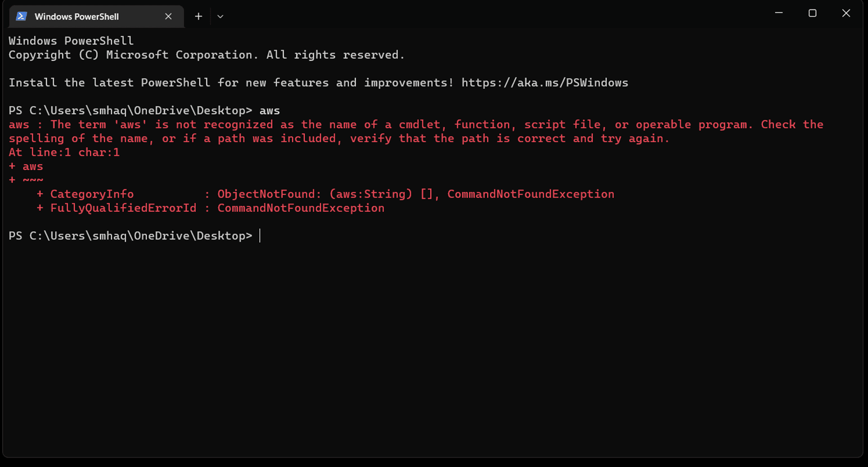Select the Windows PowerShell tab title
Screen dimensions: 868x467
pyautogui.click(x=76, y=16)
